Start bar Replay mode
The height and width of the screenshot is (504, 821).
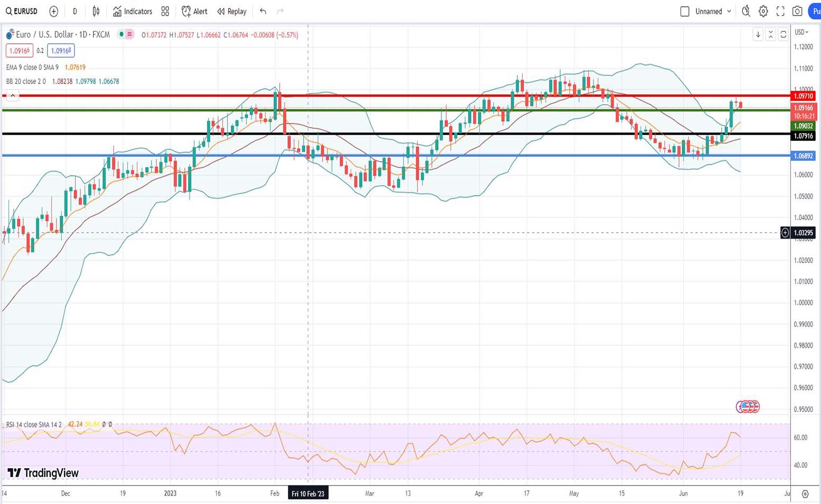(x=232, y=11)
